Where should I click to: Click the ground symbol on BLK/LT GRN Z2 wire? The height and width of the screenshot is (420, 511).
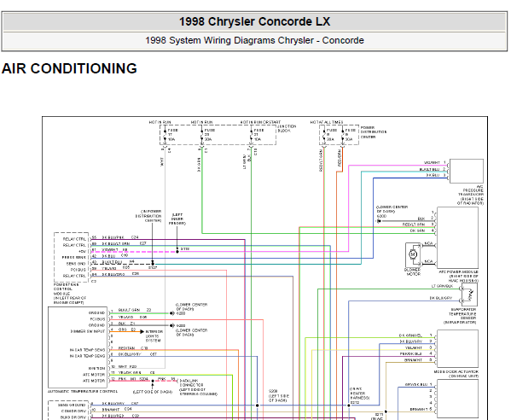172,313
